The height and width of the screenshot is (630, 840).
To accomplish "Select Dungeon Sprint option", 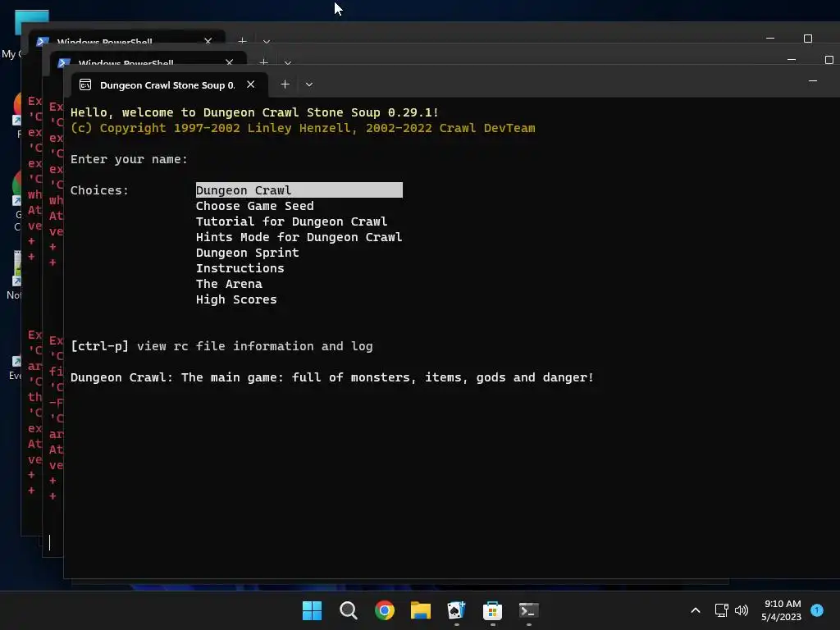I will (247, 253).
